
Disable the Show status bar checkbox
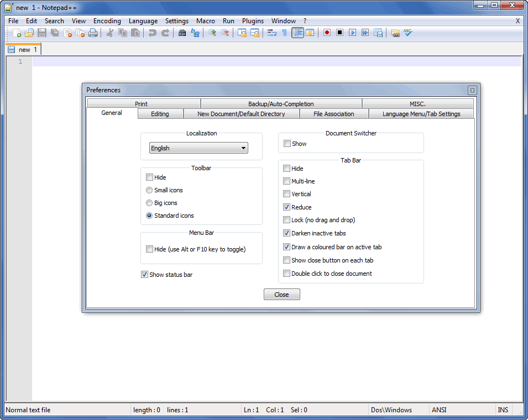click(x=145, y=275)
